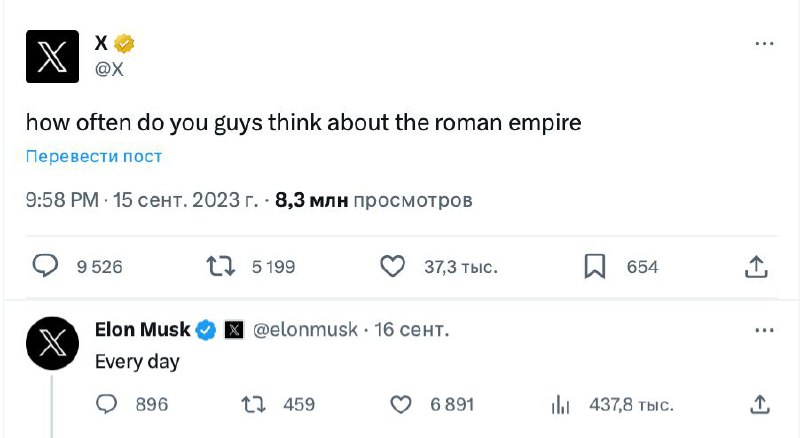Repost the roman empire post
Screen dimensions: 800x438
tap(220, 266)
